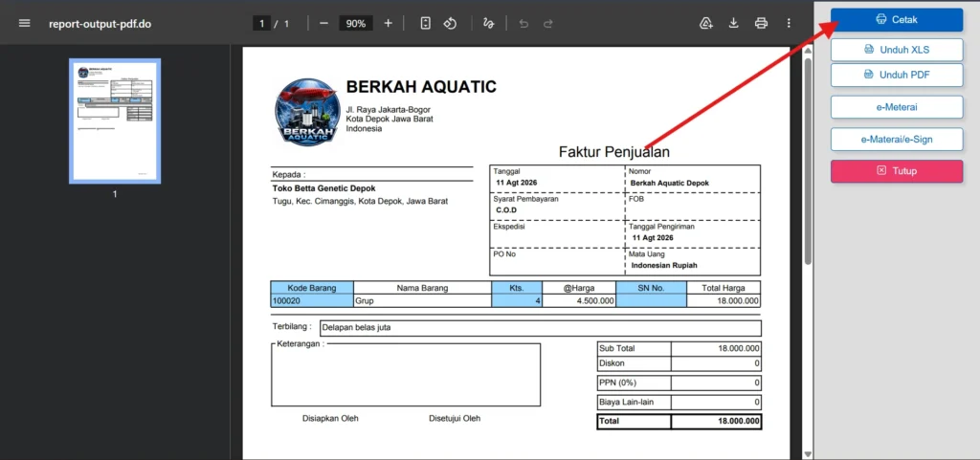Click the 4.500.000 price cell
This screenshot has width=980, height=460.
click(x=579, y=301)
